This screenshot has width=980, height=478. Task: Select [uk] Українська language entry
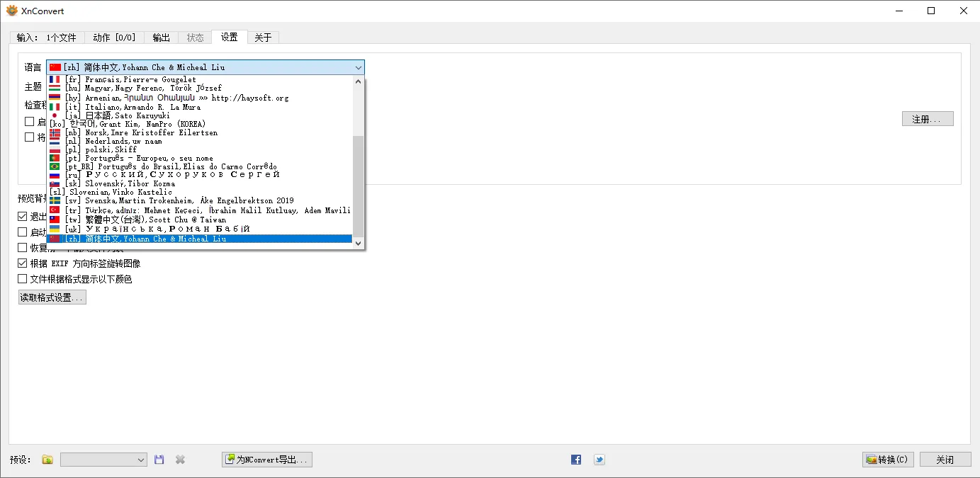[x=200, y=229]
